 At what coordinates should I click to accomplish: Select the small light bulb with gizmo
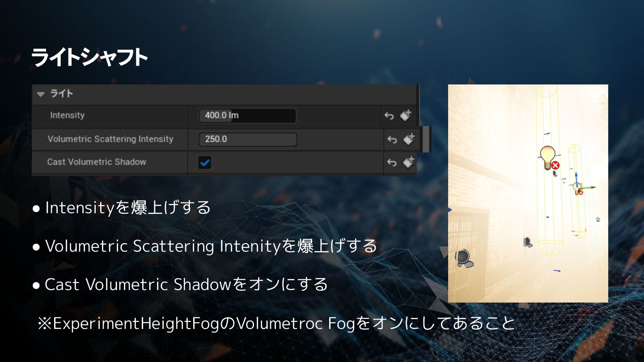577,188
